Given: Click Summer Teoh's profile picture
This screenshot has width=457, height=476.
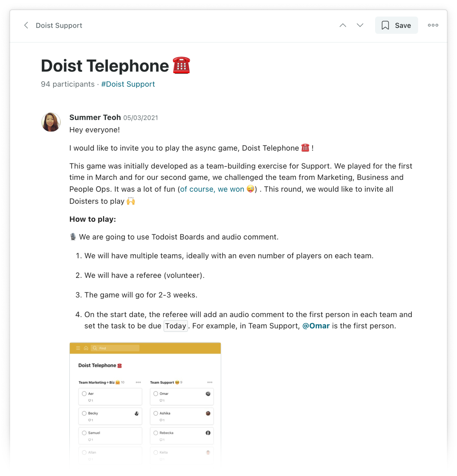Looking at the screenshot, I should click(x=51, y=122).
